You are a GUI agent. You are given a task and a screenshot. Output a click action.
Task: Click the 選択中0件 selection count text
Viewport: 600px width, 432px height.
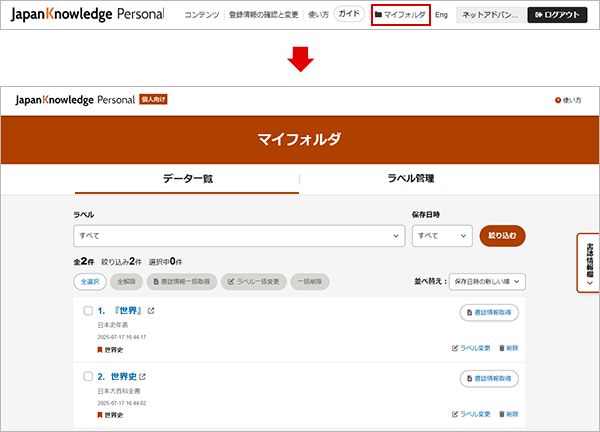pos(165,262)
